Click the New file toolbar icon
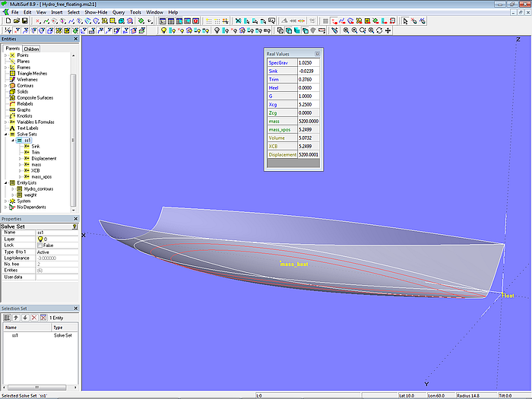 7,21
